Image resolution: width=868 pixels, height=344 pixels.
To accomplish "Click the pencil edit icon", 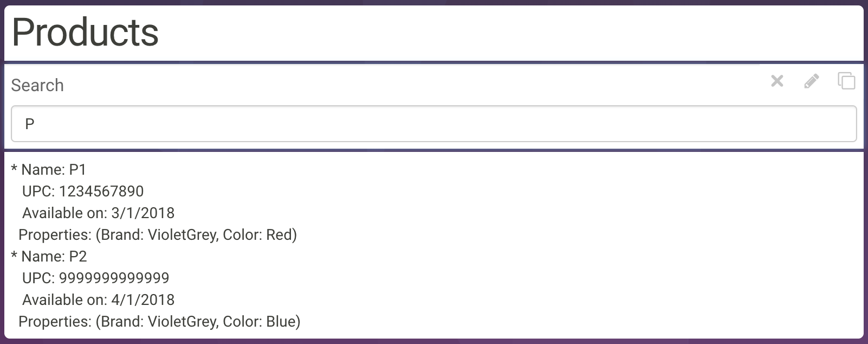I will click(811, 81).
